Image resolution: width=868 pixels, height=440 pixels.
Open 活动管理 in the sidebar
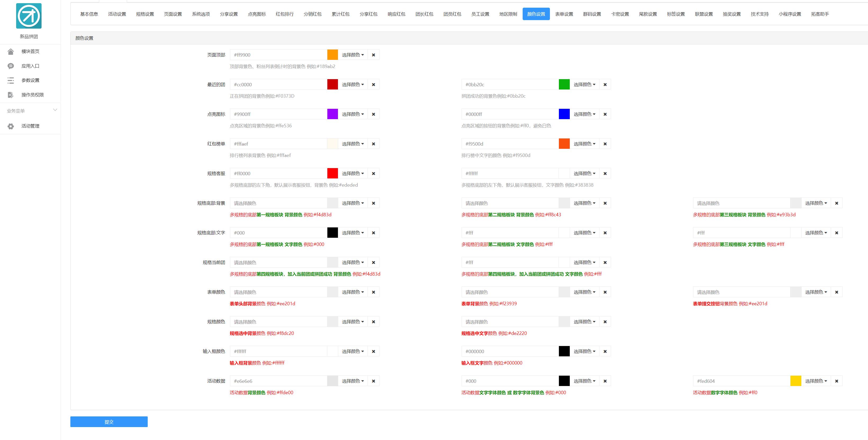tap(30, 126)
